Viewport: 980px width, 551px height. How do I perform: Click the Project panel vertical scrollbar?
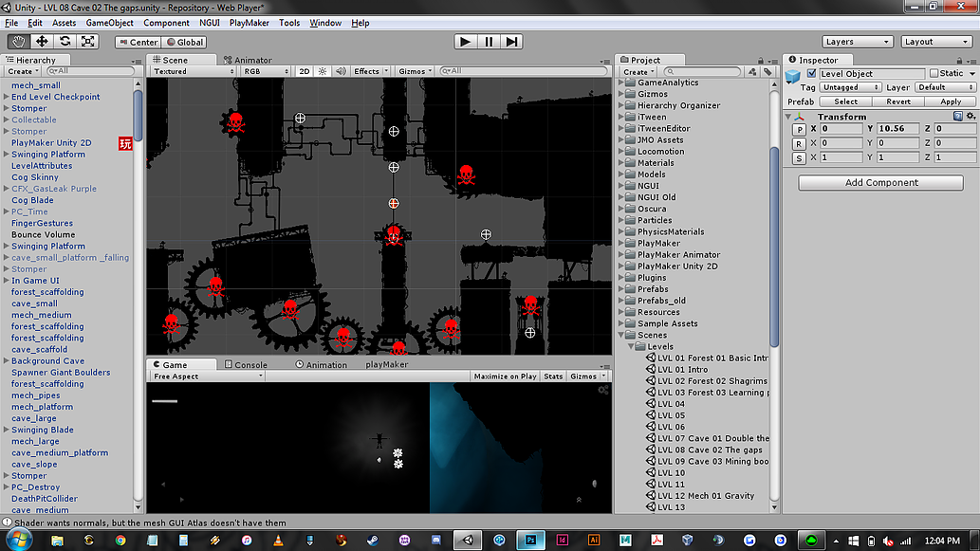point(774,247)
